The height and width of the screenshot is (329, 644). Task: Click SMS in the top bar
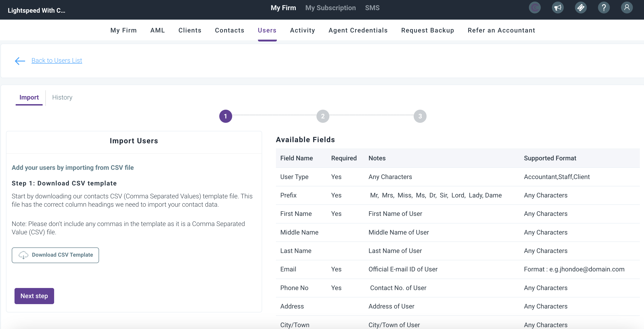tap(372, 8)
